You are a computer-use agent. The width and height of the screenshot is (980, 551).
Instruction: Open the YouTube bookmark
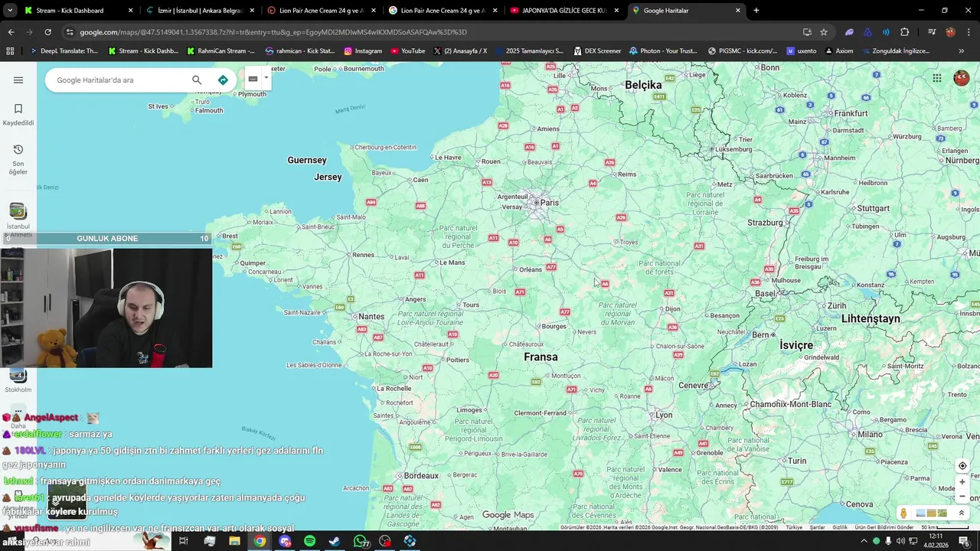coord(407,51)
